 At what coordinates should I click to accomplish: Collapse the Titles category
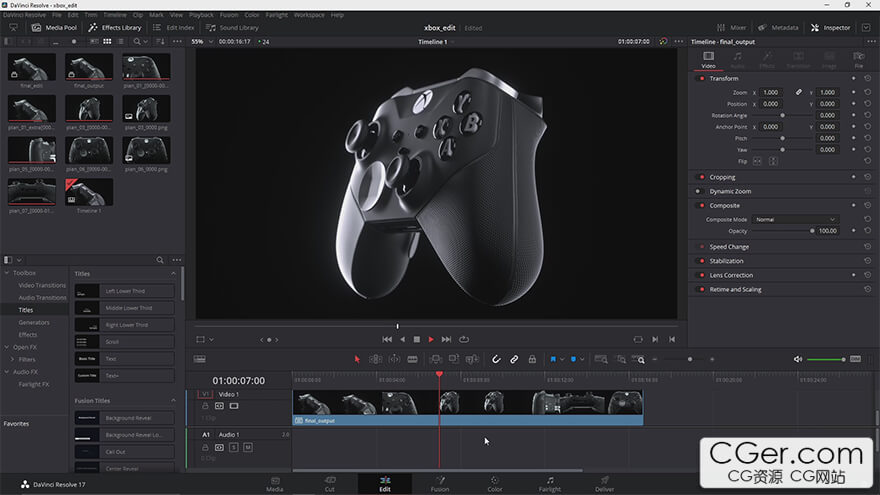coord(173,274)
